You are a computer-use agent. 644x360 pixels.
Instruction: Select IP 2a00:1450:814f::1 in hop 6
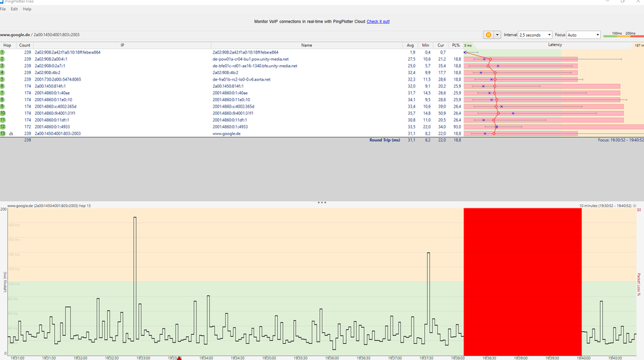pyautogui.click(x=50, y=86)
